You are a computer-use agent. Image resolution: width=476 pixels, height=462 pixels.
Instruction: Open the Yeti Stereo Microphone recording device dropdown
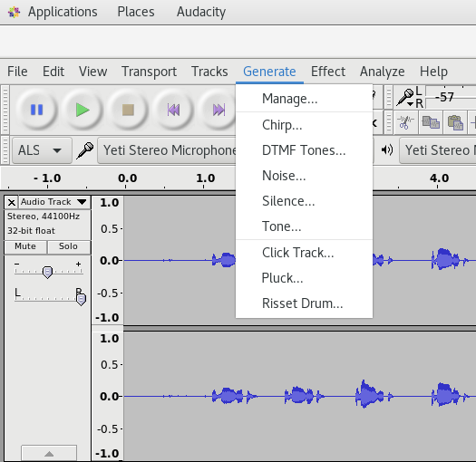click(167, 150)
